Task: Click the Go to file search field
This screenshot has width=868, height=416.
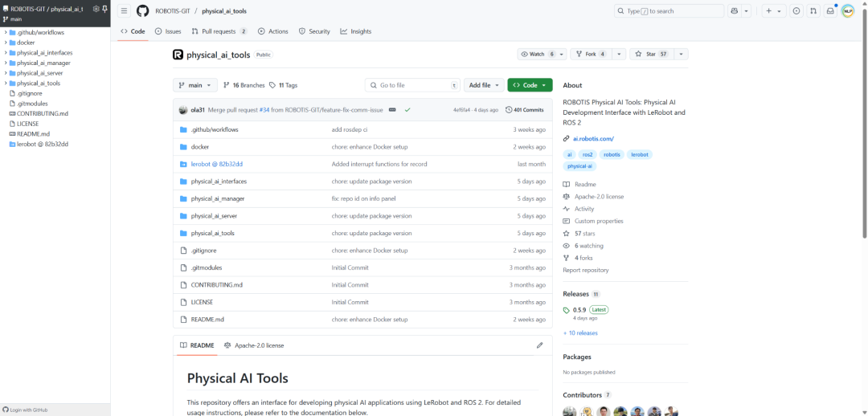Action: tap(412, 85)
